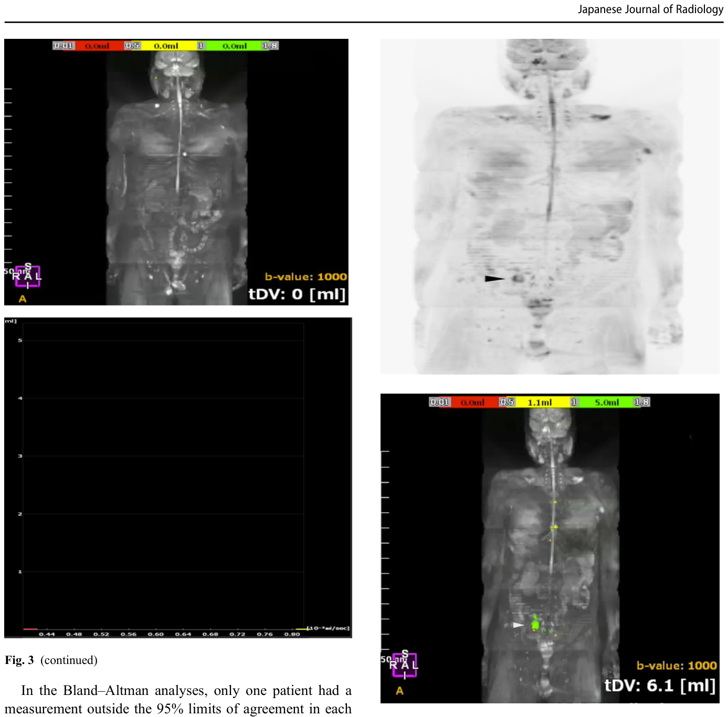This screenshot has height=717, width=728.
Task: Select the green 0.0ml segment in the tDV 0 image
Action: click(x=234, y=46)
